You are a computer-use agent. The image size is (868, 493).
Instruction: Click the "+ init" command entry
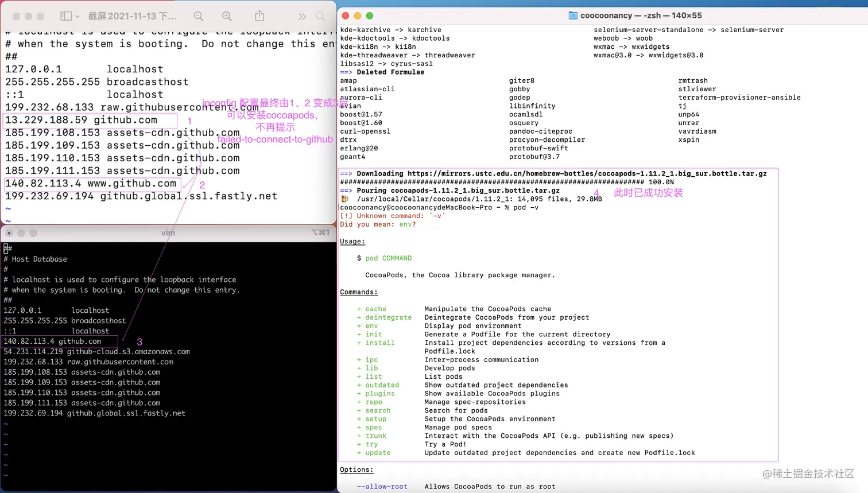point(369,335)
